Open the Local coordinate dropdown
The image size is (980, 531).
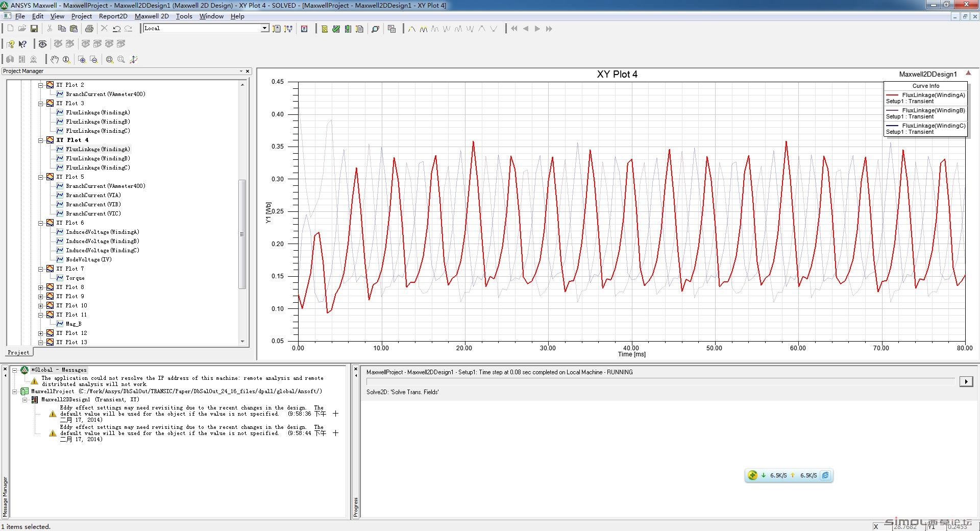point(265,28)
